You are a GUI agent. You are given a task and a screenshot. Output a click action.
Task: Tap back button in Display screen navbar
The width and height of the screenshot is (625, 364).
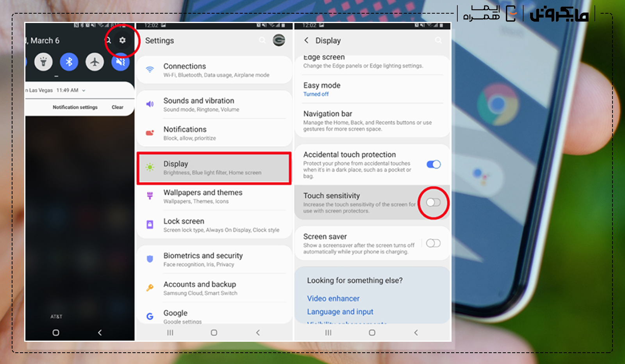416,333
